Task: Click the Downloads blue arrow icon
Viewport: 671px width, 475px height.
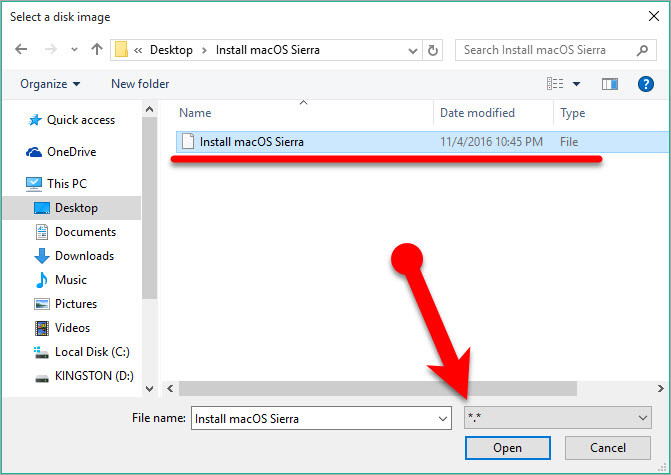Action: [42, 256]
